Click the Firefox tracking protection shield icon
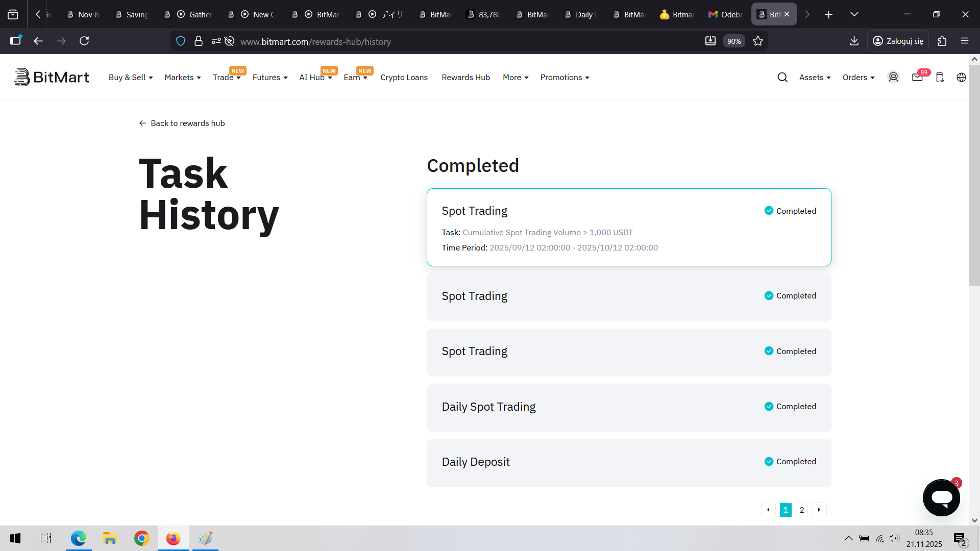The image size is (980, 551). (181, 41)
